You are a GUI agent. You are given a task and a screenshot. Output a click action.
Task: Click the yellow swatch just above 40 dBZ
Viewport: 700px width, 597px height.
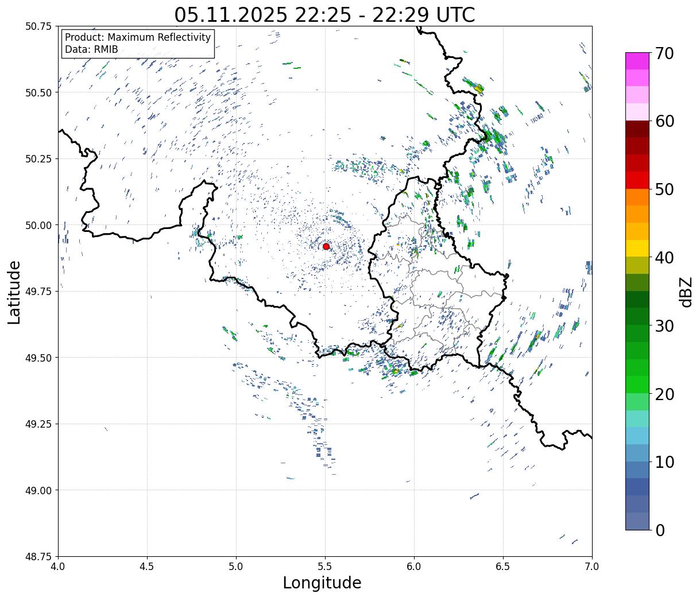pyautogui.click(x=637, y=249)
